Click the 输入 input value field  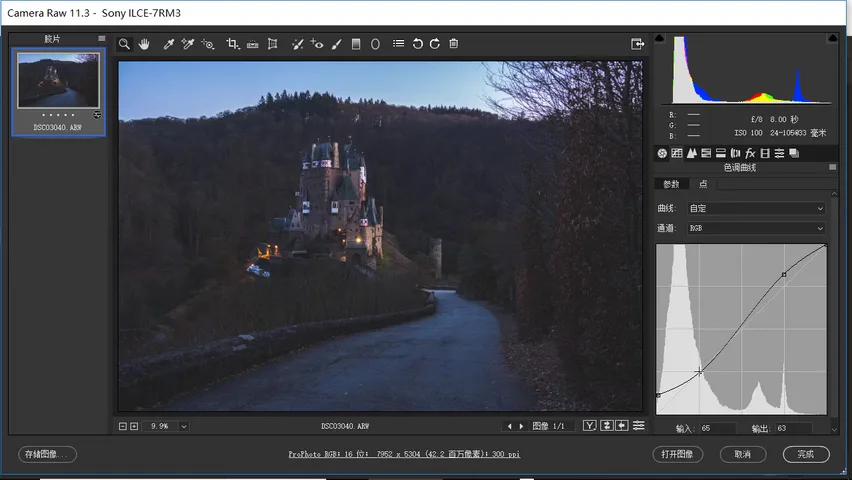tap(716, 428)
